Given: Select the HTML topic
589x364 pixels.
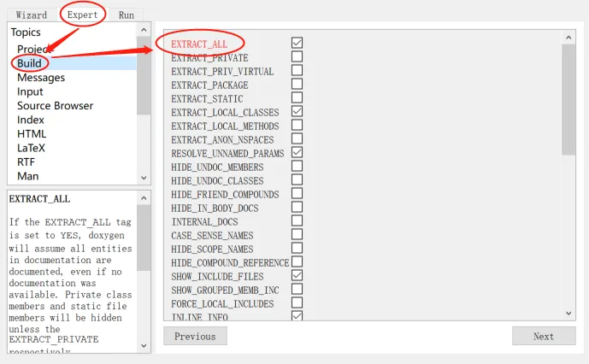Looking at the screenshot, I should point(32,134).
